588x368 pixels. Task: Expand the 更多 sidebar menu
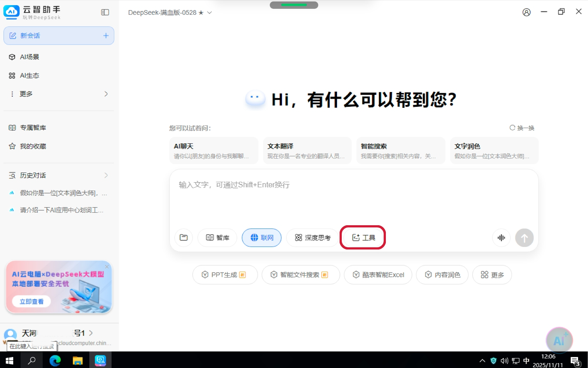59,94
